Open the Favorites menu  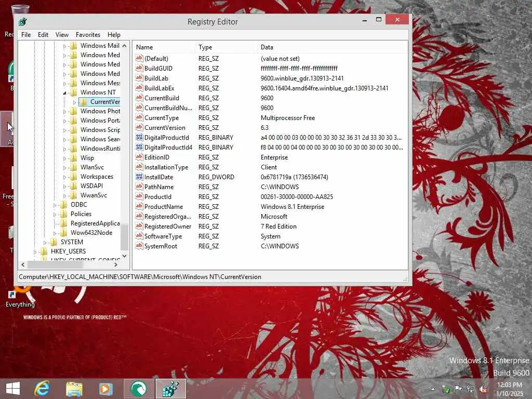[x=88, y=35]
